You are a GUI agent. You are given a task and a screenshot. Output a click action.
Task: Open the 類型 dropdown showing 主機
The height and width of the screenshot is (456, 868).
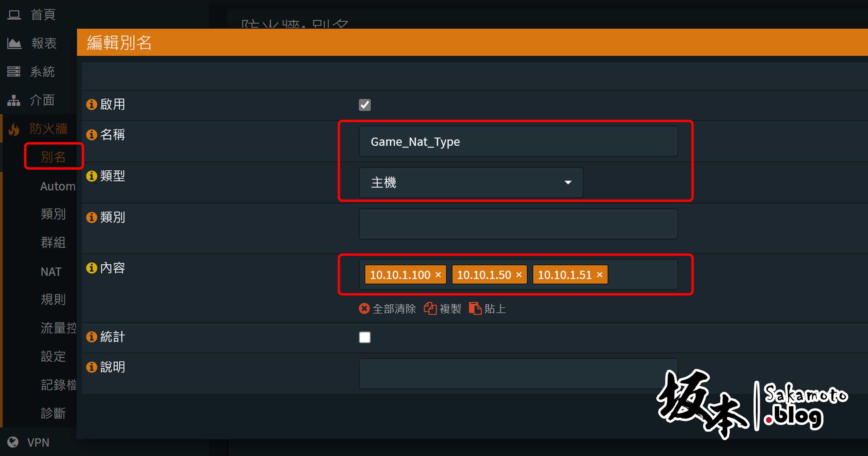point(471,183)
